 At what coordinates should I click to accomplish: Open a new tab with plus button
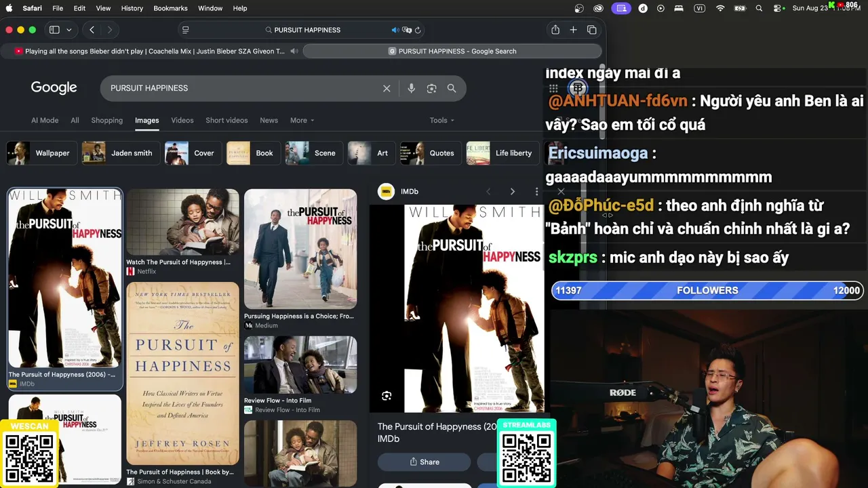(x=573, y=30)
